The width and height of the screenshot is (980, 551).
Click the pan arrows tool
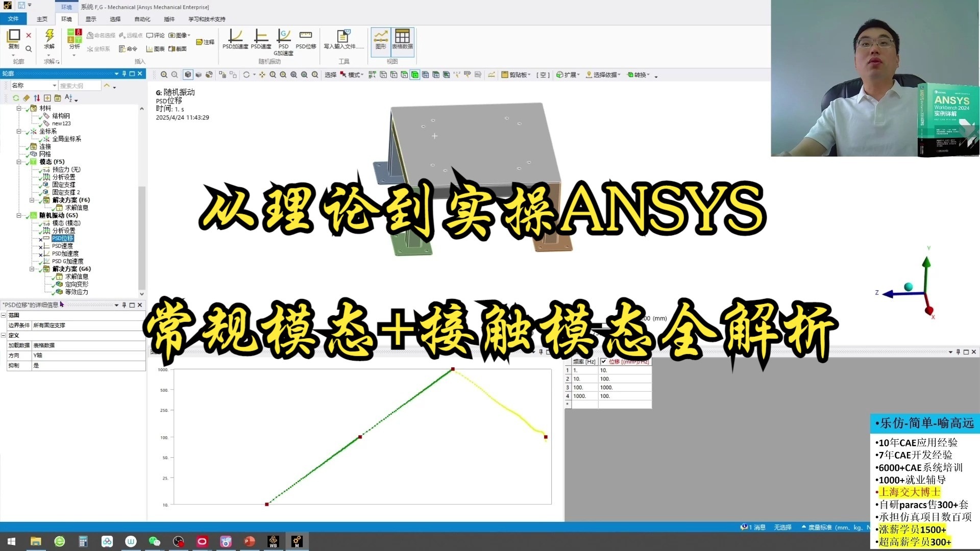[262, 75]
